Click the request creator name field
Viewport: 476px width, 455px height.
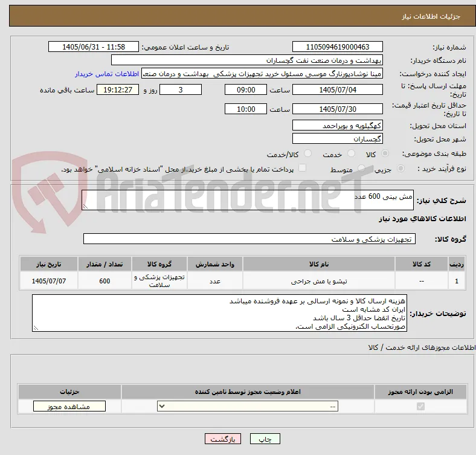(262, 74)
